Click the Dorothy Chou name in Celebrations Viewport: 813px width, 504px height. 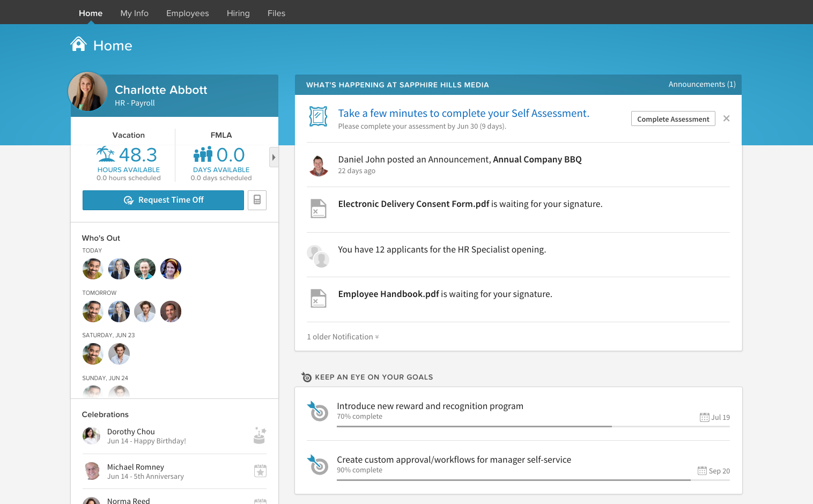point(131,432)
